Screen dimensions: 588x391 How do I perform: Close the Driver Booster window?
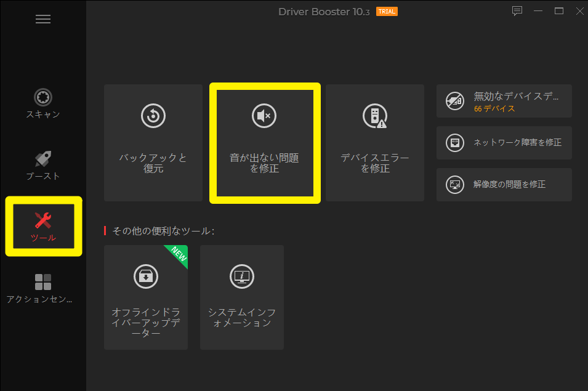click(580, 11)
